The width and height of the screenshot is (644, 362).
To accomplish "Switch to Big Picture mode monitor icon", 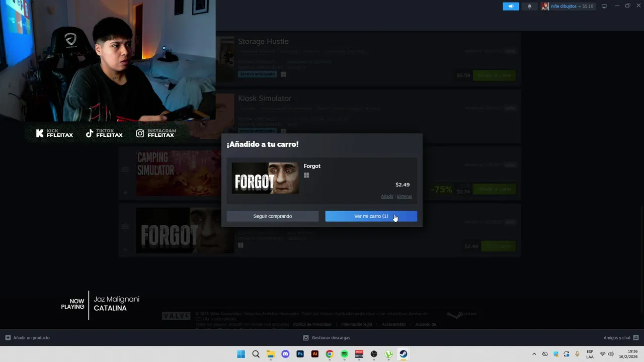I will click(604, 6).
